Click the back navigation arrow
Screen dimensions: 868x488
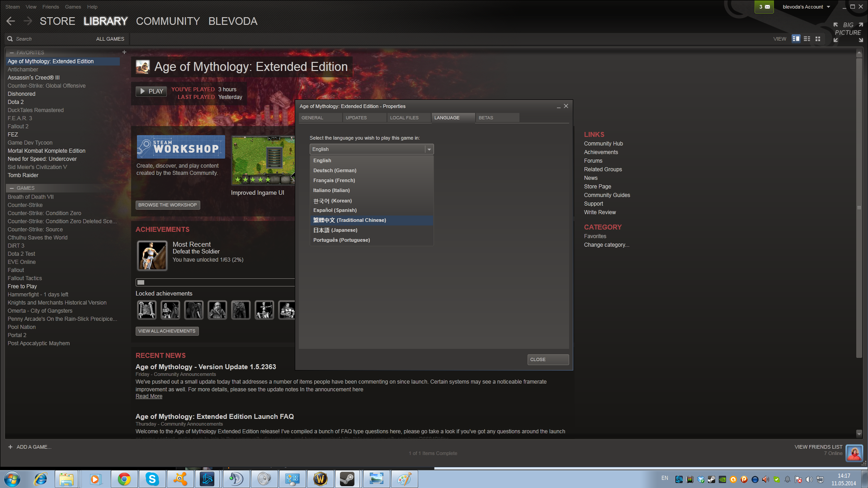11,21
